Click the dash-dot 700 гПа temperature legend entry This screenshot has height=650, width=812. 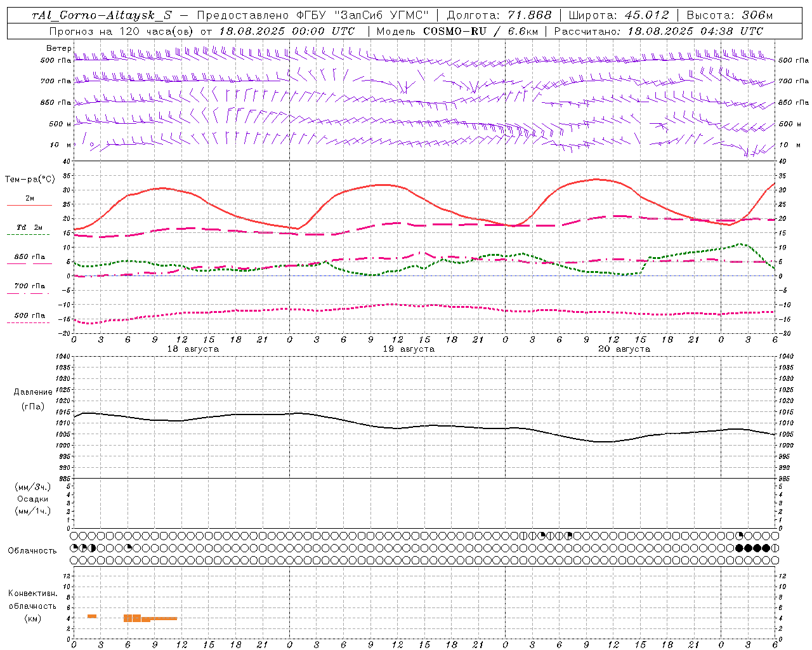[29, 289]
